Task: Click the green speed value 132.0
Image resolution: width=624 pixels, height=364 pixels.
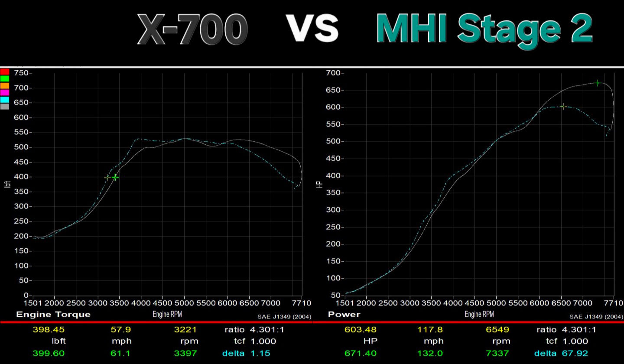Action: [x=430, y=353]
